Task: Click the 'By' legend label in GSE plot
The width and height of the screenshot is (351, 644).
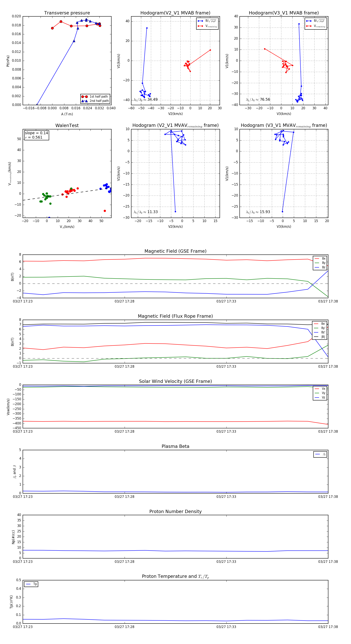Action: click(x=324, y=263)
